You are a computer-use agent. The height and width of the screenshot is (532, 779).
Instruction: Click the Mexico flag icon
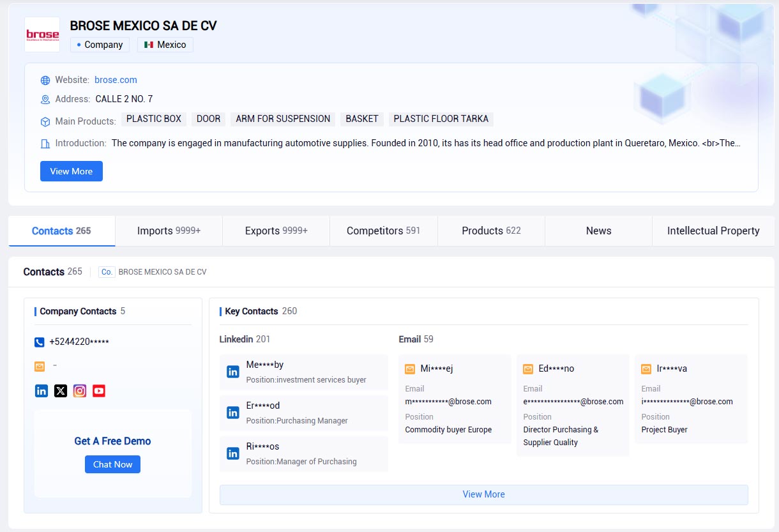point(149,45)
